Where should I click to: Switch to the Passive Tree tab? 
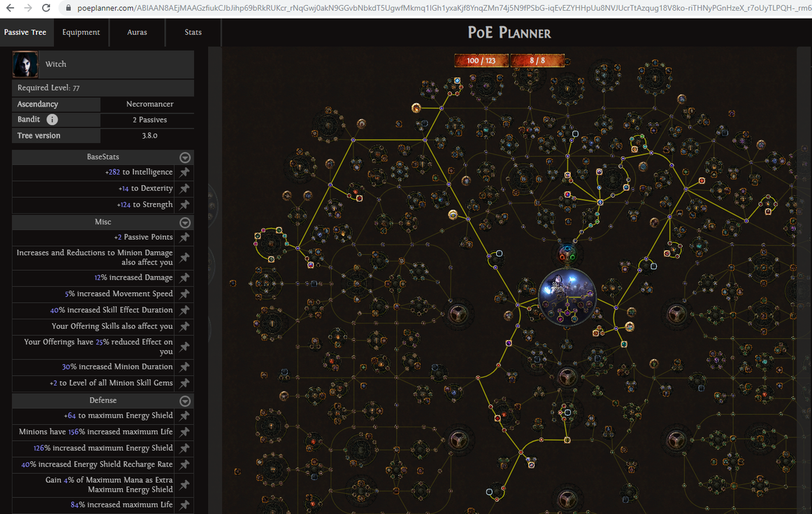pyautogui.click(x=25, y=32)
